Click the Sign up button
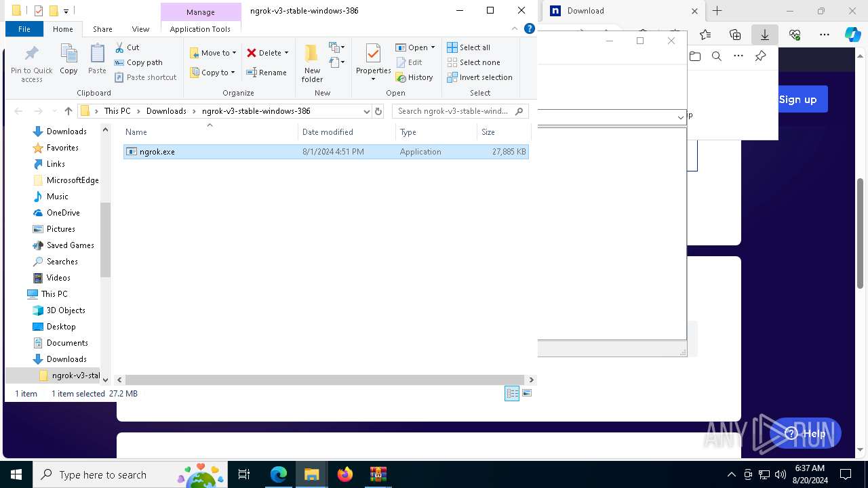 click(797, 99)
